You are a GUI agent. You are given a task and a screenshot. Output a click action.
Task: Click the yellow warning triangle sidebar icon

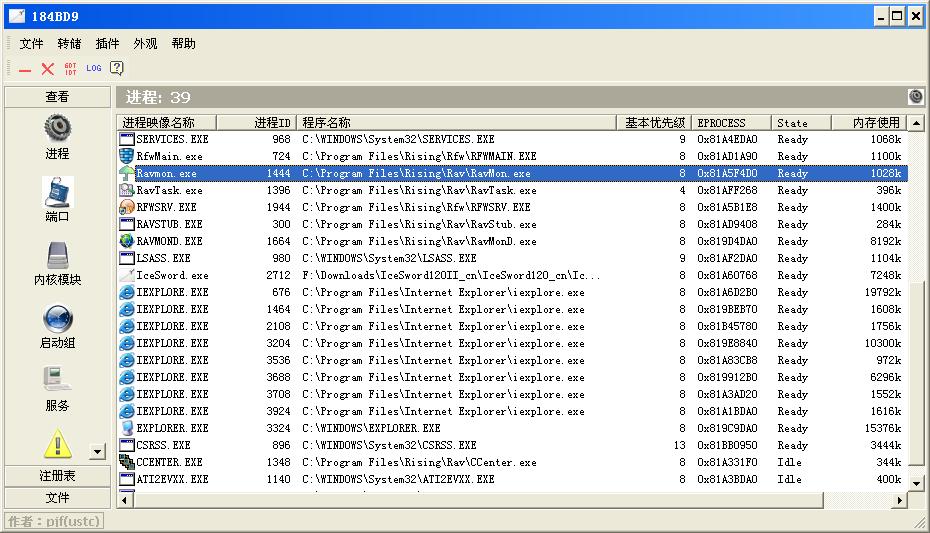(58, 443)
